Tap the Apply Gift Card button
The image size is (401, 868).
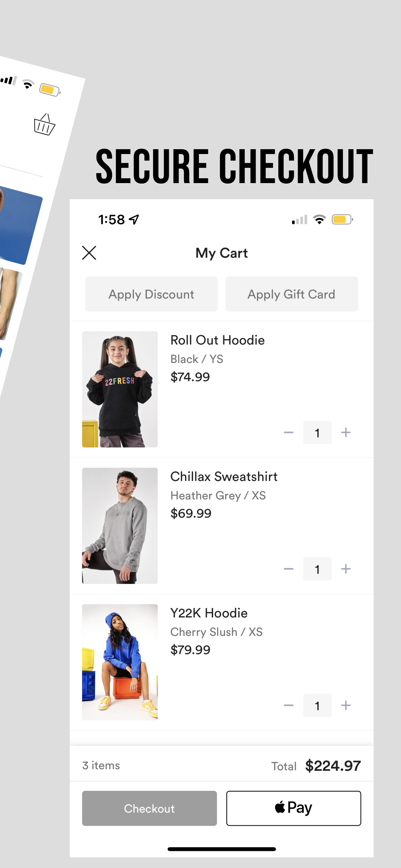(x=292, y=294)
